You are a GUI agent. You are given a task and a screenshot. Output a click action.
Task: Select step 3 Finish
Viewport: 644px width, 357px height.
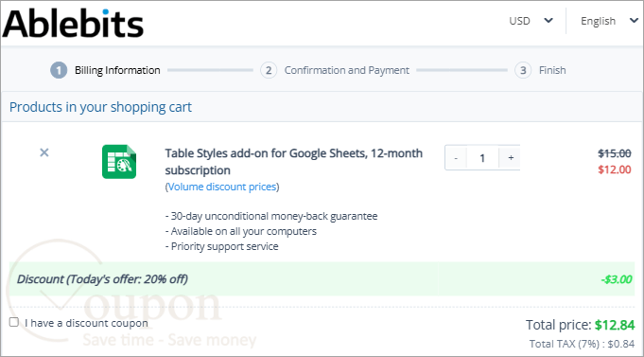tap(541, 70)
